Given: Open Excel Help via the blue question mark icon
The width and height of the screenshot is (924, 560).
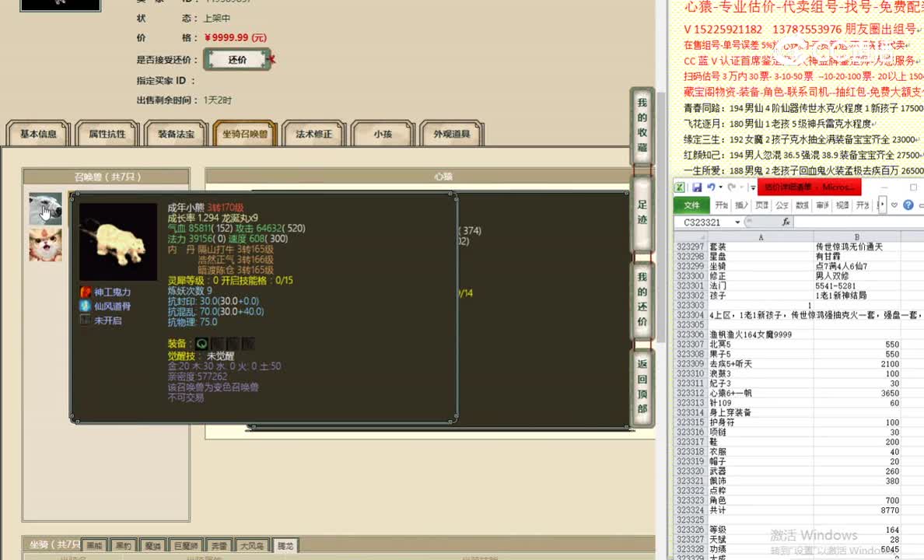Looking at the screenshot, I should 909,205.
